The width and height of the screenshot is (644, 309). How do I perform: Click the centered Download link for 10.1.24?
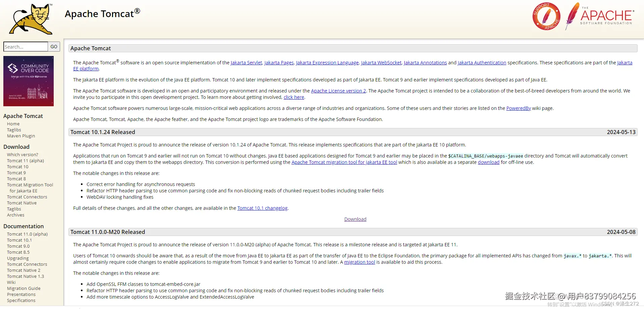355,219
